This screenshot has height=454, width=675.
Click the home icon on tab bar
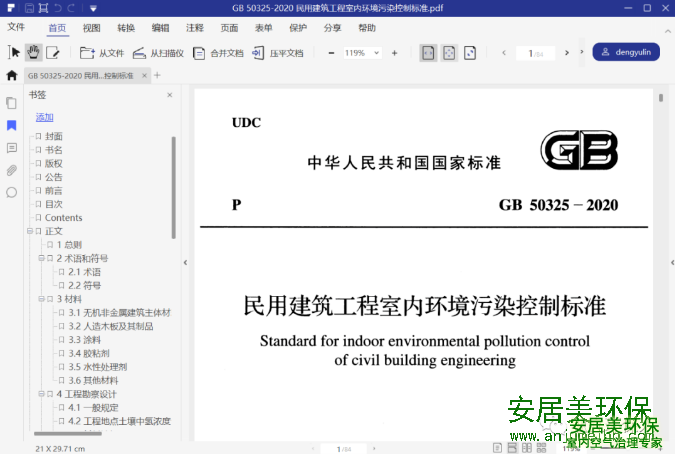(x=12, y=75)
